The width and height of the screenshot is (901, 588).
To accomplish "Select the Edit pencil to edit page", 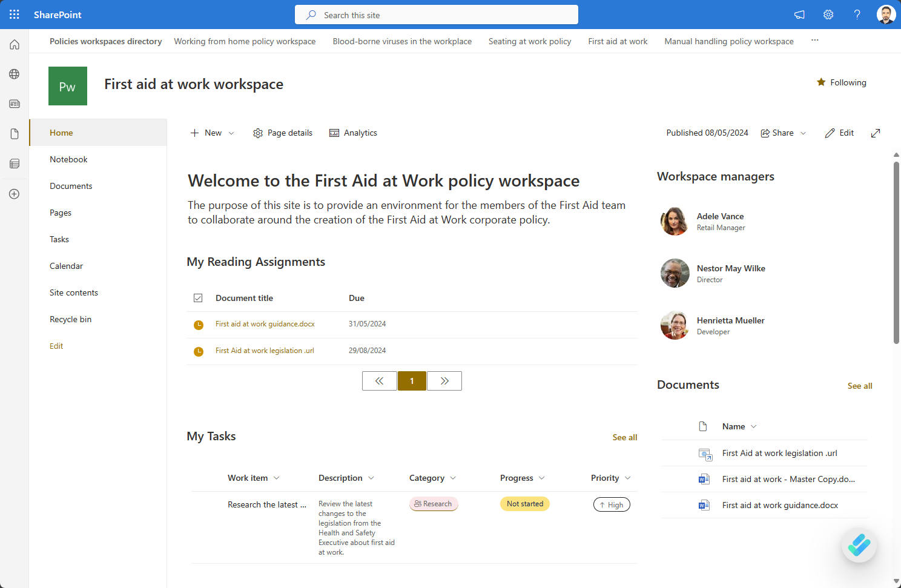I will click(839, 133).
